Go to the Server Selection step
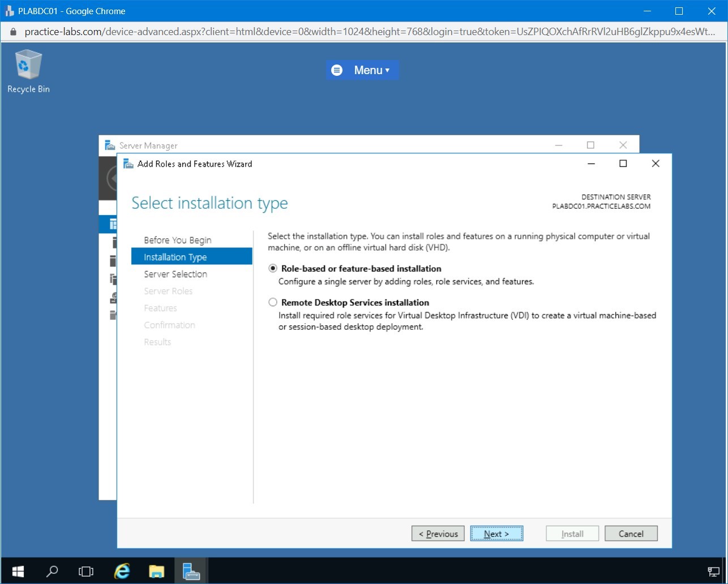 click(x=175, y=274)
